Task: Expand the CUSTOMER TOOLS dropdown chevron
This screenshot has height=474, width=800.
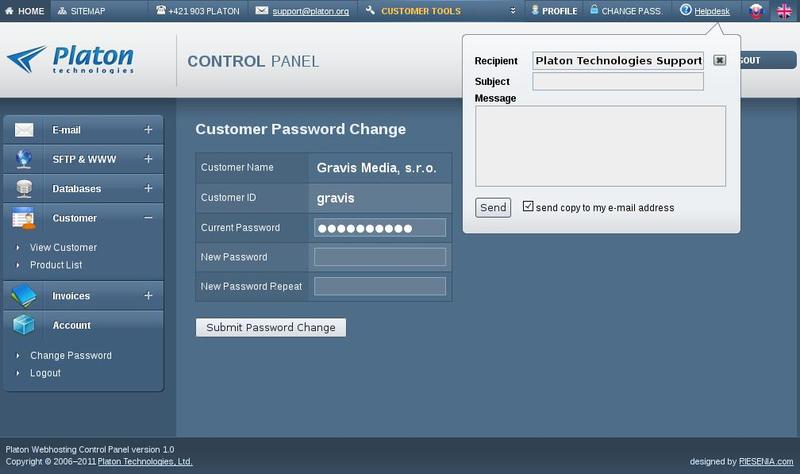Action: (x=513, y=11)
